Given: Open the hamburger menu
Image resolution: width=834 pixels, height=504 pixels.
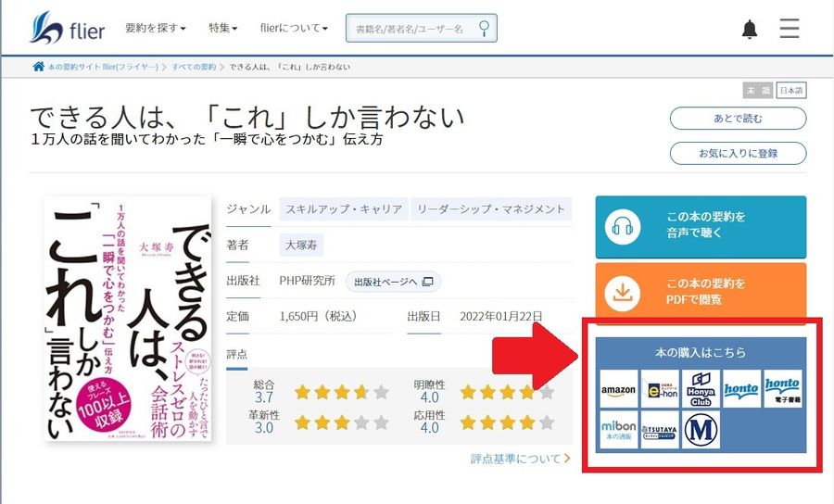Looking at the screenshot, I should [x=790, y=28].
